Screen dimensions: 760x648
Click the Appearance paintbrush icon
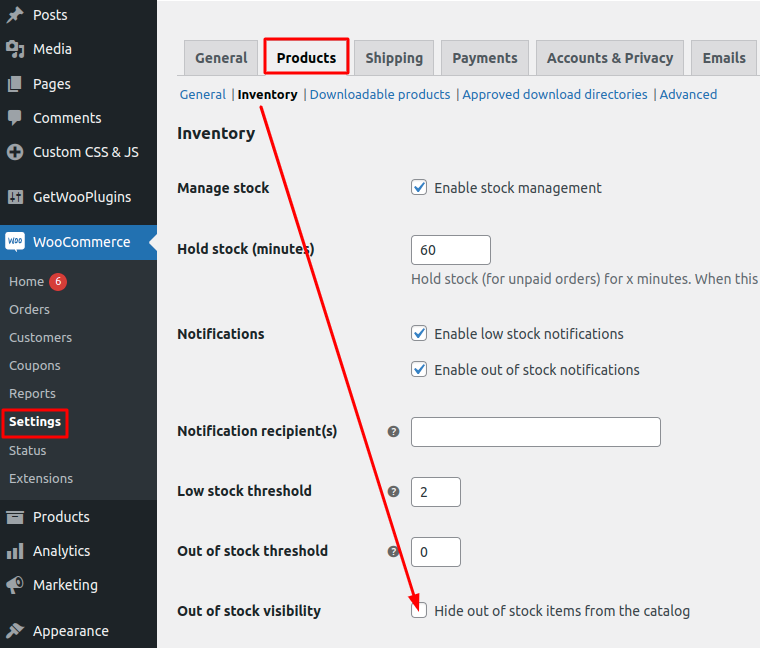point(15,631)
